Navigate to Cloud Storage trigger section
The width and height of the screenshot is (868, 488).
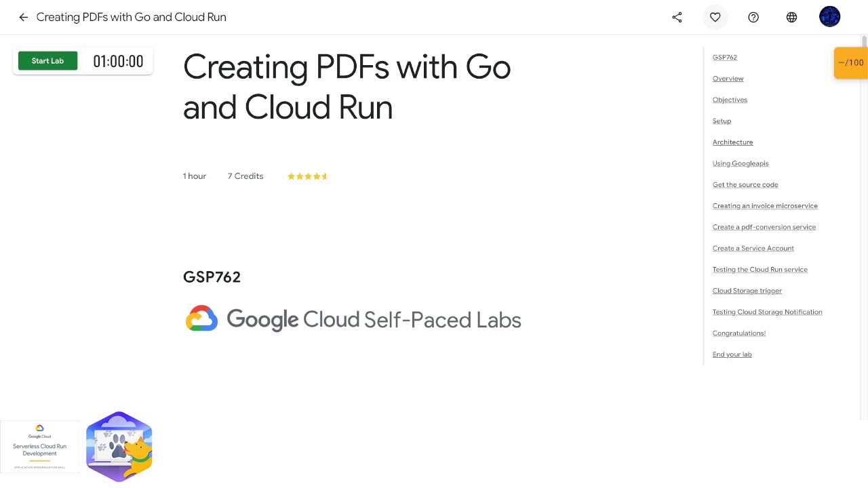pyautogui.click(x=747, y=291)
